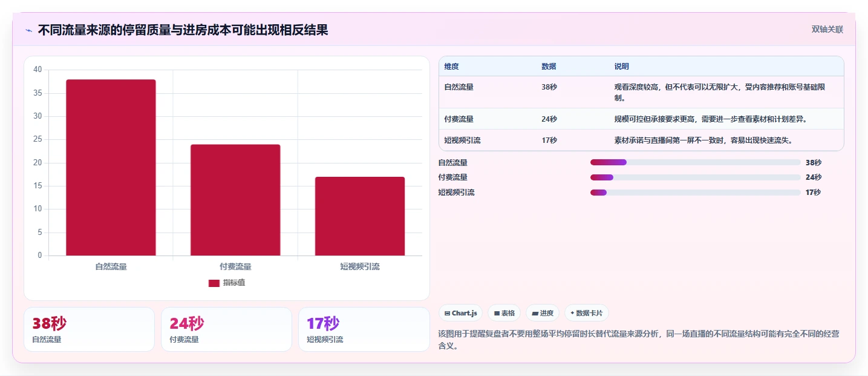Select the 进度 chip
The width and height of the screenshot is (868, 376).
pos(543,313)
